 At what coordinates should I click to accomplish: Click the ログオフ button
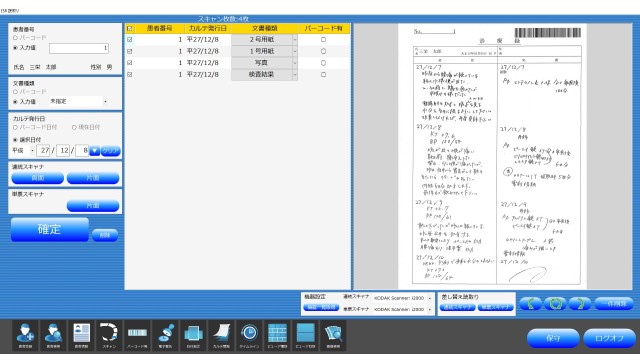coord(609,338)
